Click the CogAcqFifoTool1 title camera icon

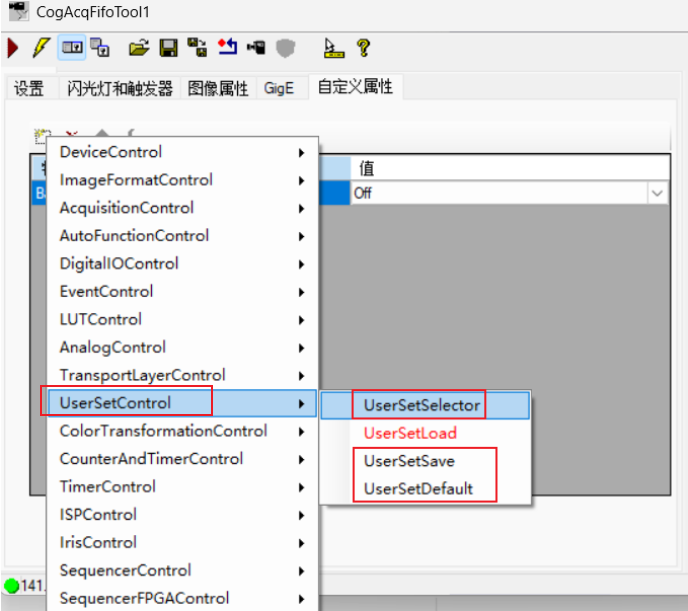tap(19, 11)
